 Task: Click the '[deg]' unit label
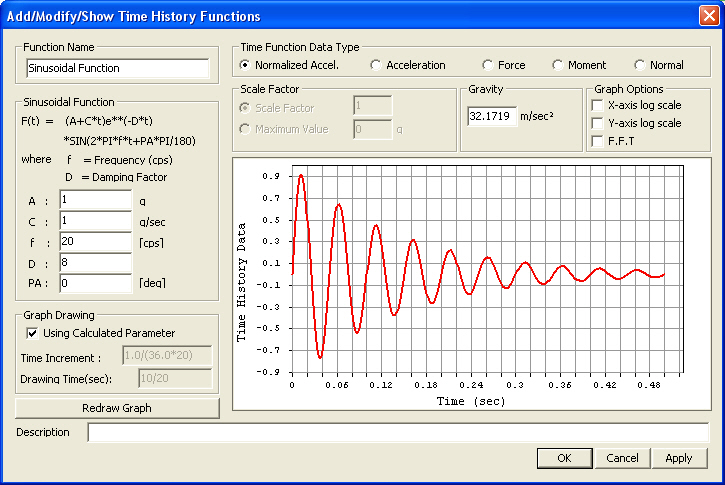(x=152, y=283)
